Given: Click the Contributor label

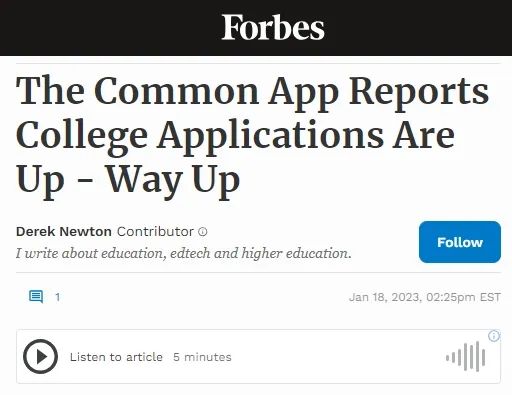Looking at the screenshot, I should [155, 231].
